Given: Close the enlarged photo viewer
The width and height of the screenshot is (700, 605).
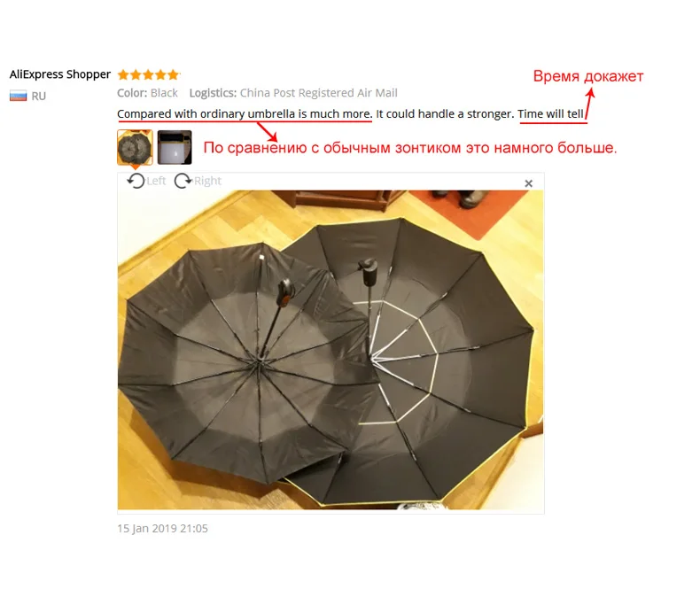Looking at the screenshot, I should tap(529, 183).
